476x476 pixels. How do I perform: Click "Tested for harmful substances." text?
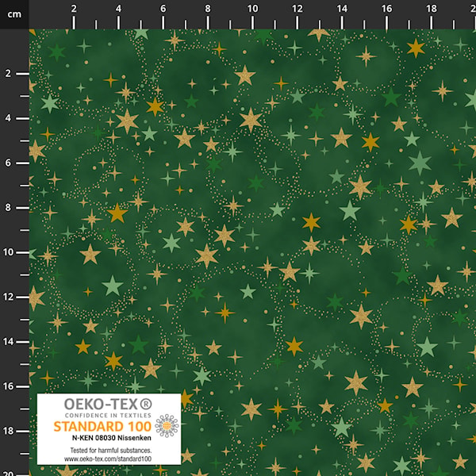(111, 450)
